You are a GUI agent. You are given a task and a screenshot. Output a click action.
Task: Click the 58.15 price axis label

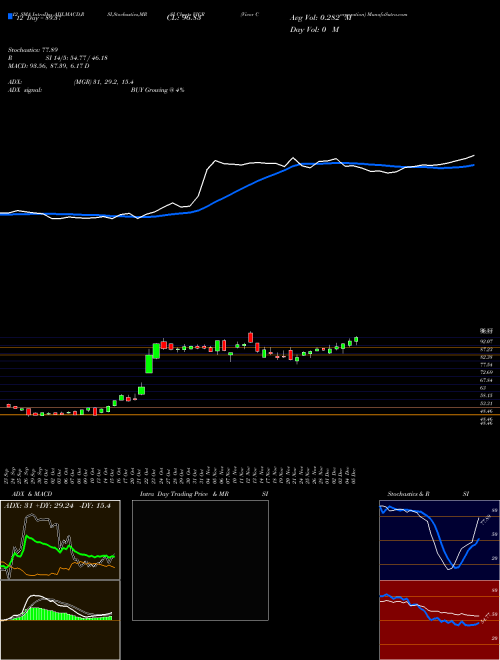click(x=487, y=396)
